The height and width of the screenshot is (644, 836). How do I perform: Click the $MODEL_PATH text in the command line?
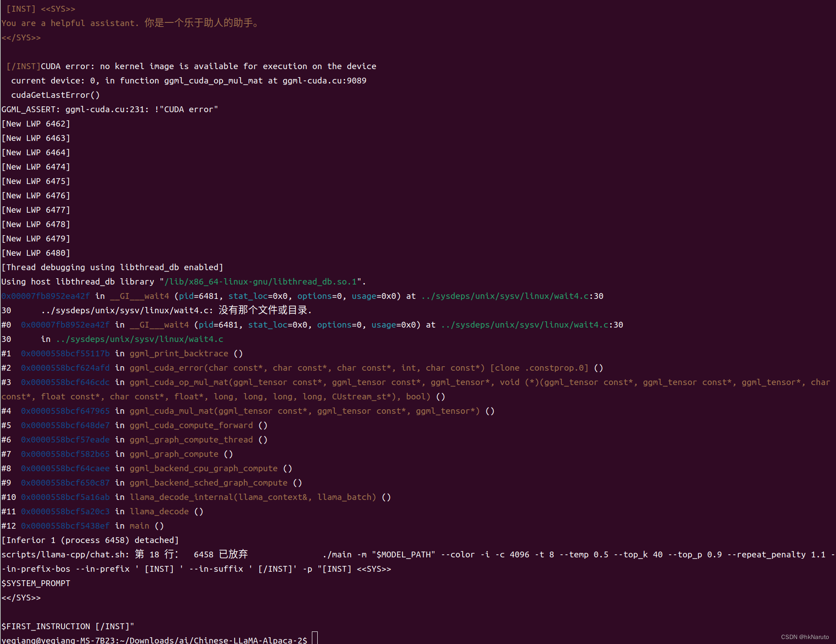click(403, 554)
